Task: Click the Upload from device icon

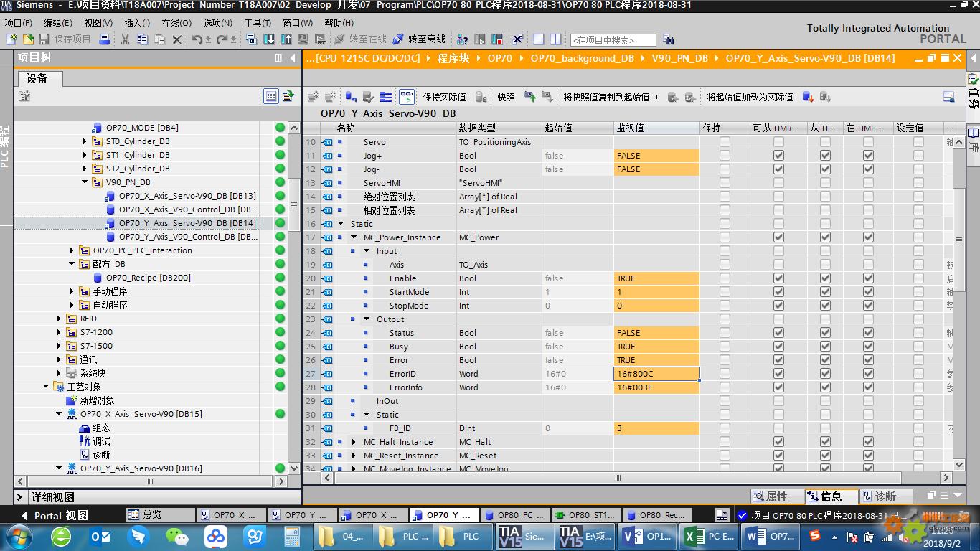Action: point(286,39)
